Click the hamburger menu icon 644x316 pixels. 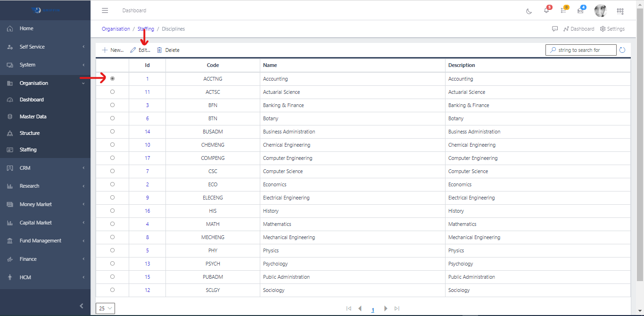pyautogui.click(x=105, y=10)
